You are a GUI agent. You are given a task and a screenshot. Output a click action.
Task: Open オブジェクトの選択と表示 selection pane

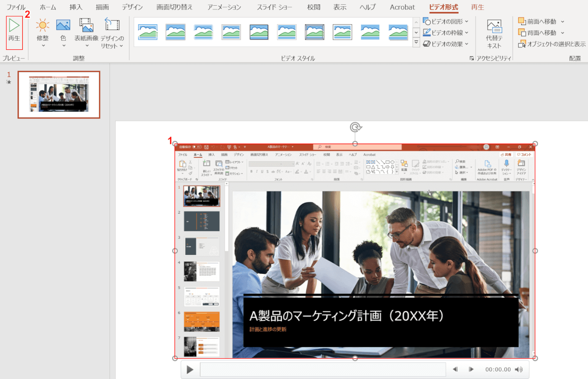click(x=552, y=44)
